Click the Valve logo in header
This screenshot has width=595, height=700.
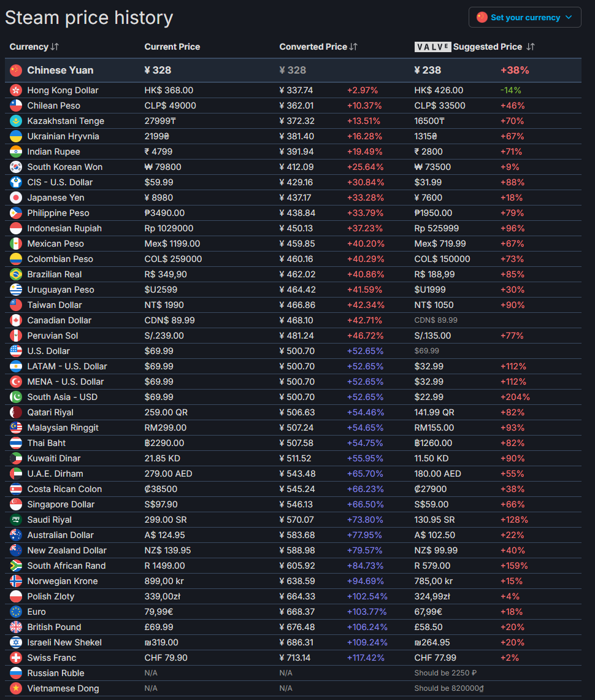[432, 47]
